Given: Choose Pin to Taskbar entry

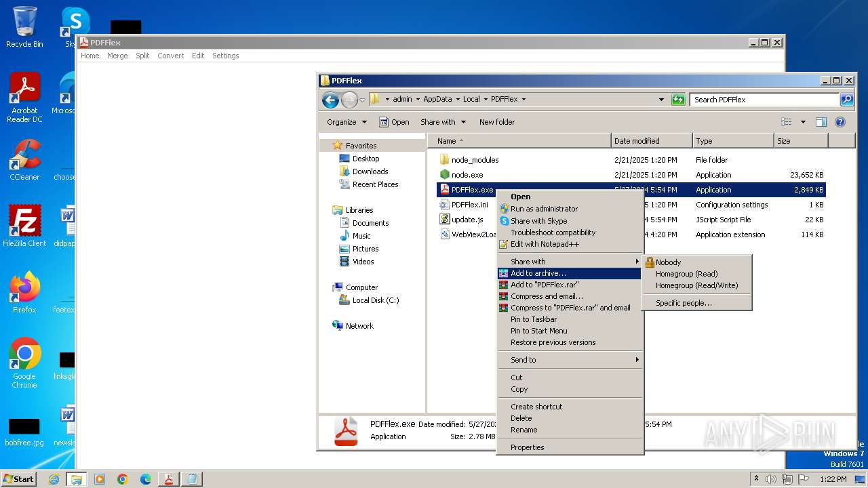Looking at the screenshot, I should (x=570, y=319).
